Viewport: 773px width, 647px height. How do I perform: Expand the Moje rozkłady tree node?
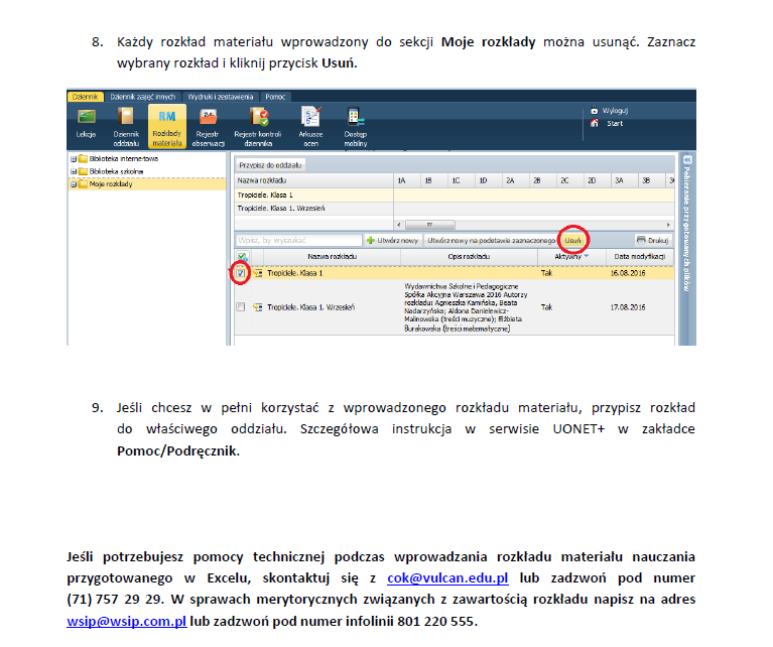(x=73, y=184)
